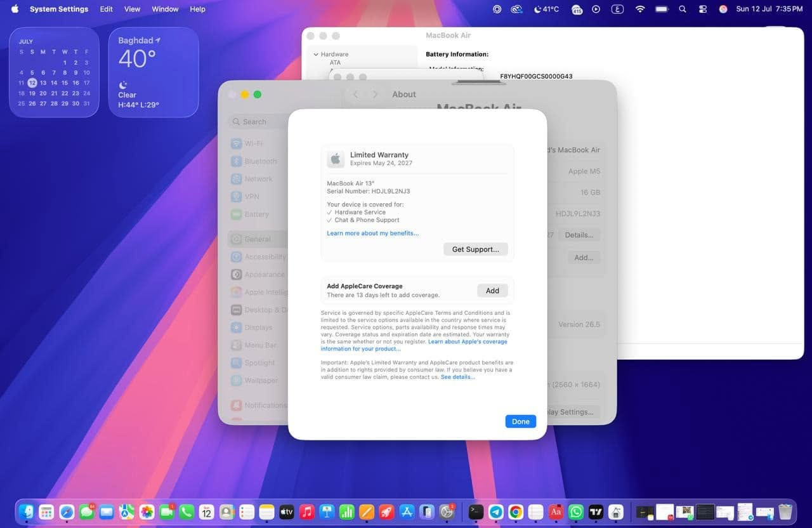Select Displays in the Settings sidebar
This screenshot has width=812, height=528.
(258, 327)
